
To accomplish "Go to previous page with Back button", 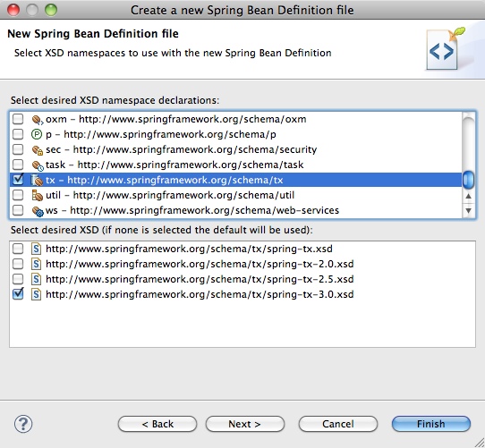I will (x=157, y=424).
